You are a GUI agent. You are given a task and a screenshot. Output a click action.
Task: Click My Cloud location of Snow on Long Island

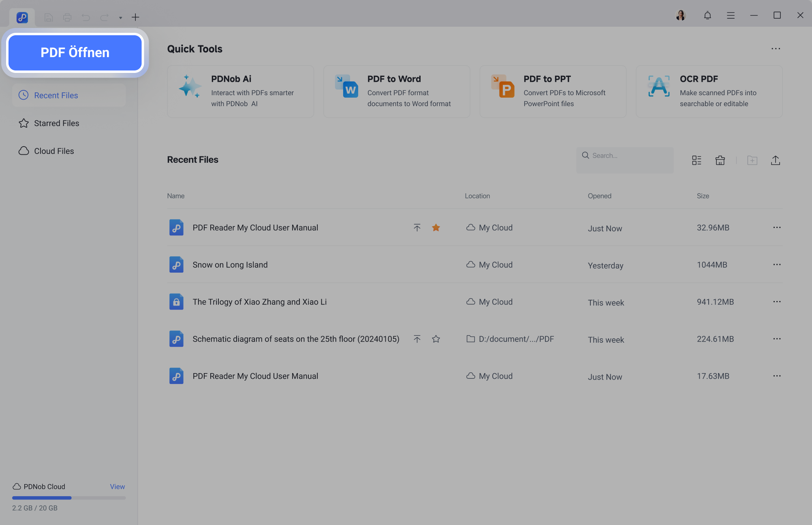[x=489, y=265]
